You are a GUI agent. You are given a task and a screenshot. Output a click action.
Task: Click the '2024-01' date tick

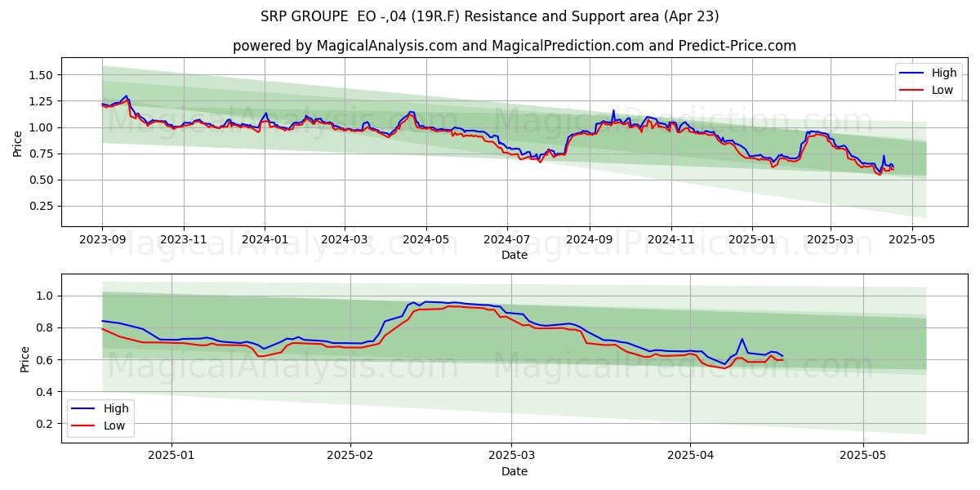[265, 240]
